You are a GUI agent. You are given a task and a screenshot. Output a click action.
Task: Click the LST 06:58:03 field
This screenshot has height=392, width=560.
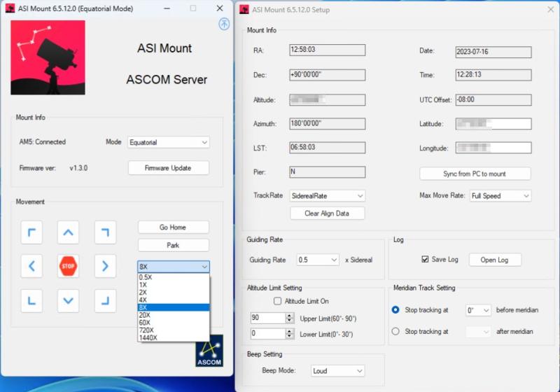point(327,148)
